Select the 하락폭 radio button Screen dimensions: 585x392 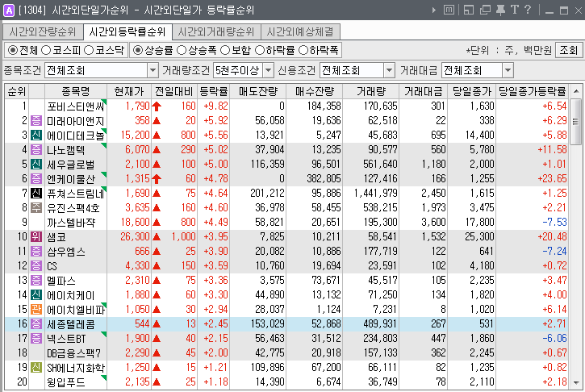[x=303, y=50]
